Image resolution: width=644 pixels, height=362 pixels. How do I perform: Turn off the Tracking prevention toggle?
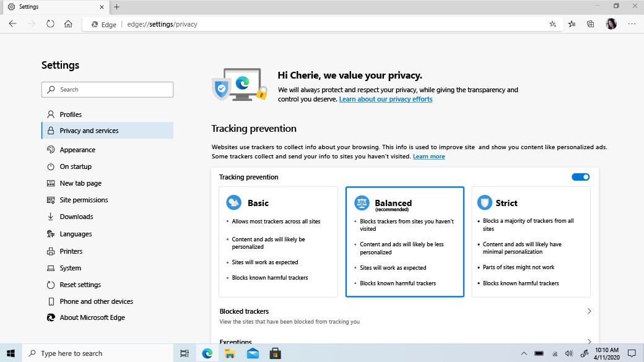pyautogui.click(x=580, y=177)
